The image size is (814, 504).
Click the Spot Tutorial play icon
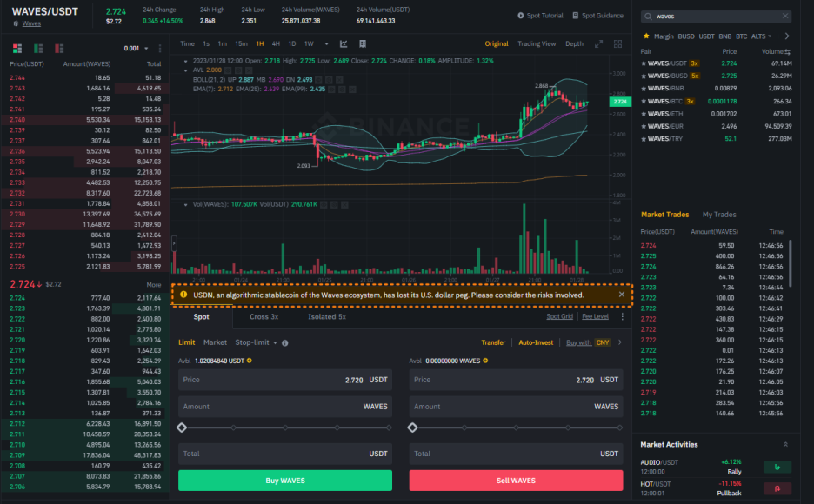pos(521,16)
